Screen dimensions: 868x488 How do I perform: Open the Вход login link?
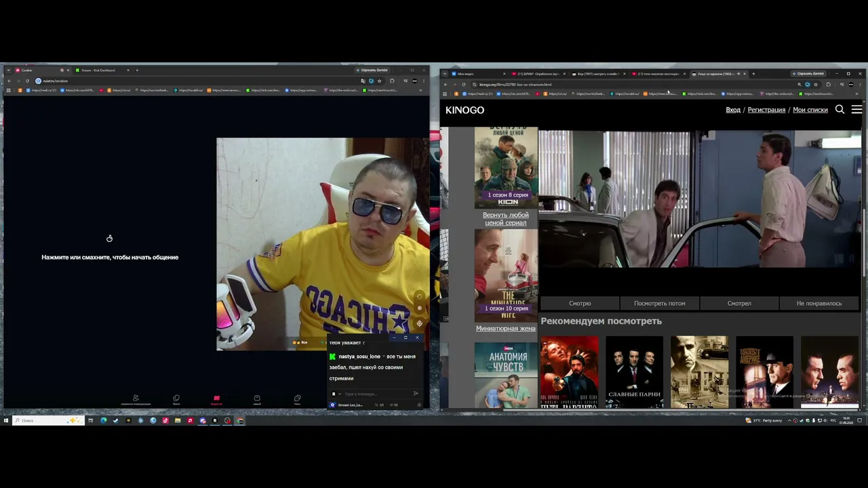click(x=733, y=110)
